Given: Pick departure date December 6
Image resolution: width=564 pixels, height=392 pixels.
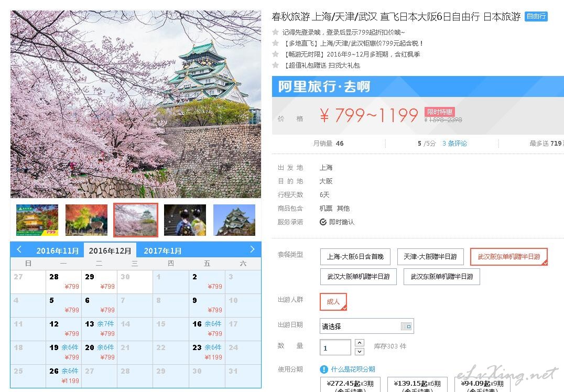Looking at the screenshot, I should (99, 306).
